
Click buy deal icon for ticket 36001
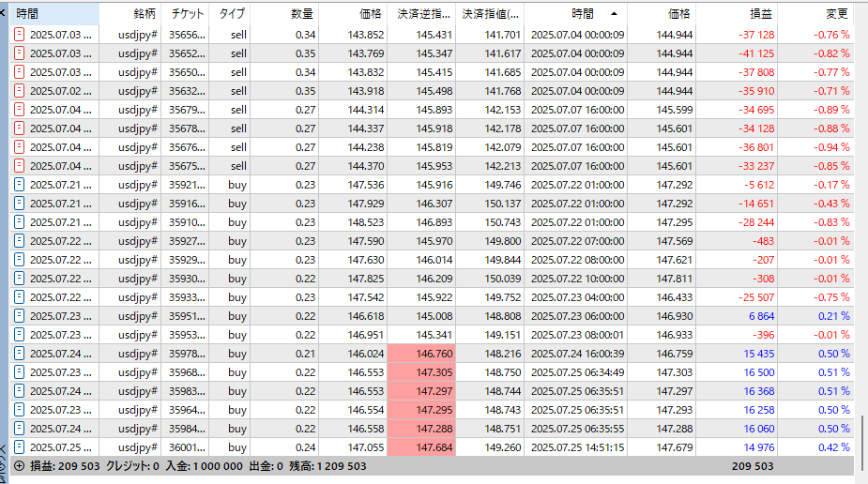tap(19, 446)
